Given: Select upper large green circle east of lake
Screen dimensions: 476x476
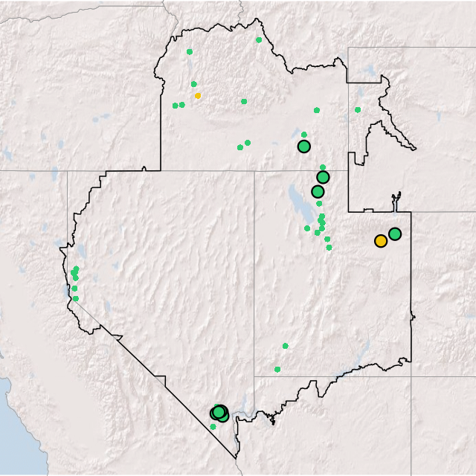Looking at the screenshot, I should pos(323,177).
